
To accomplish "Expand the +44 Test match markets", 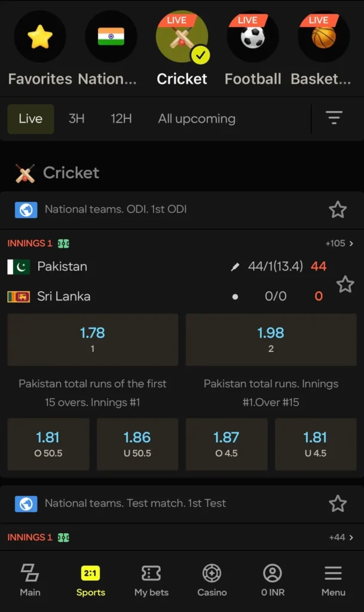I will (338, 537).
